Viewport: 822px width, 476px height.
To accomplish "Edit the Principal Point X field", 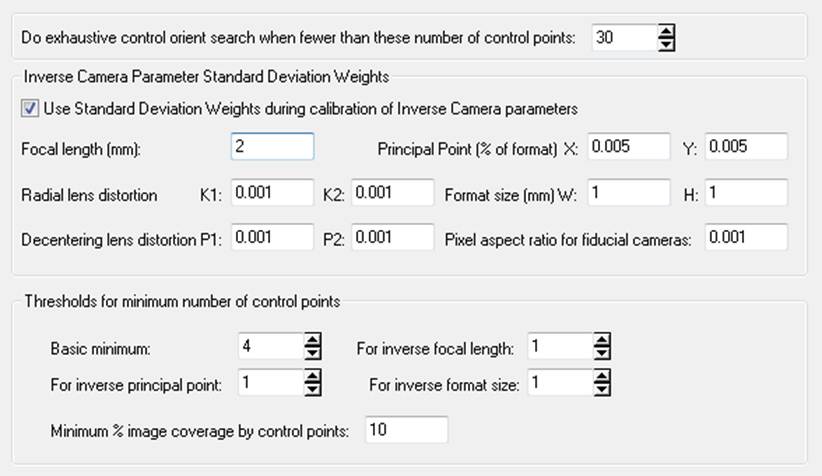I will pos(628,147).
